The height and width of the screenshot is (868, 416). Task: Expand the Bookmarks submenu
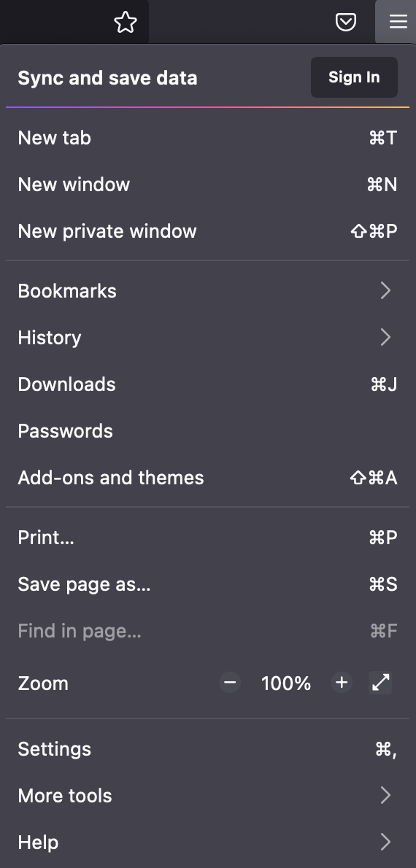pos(208,290)
